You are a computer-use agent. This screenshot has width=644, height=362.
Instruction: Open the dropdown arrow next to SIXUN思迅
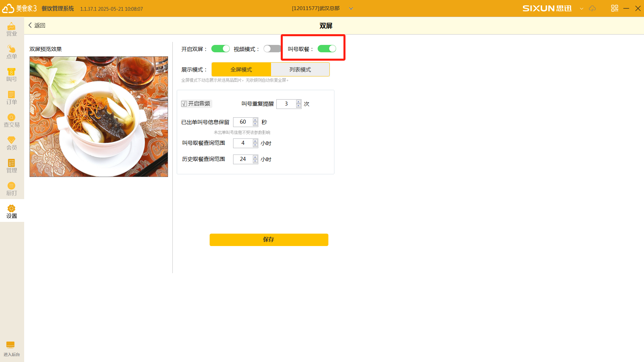coord(582,9)
